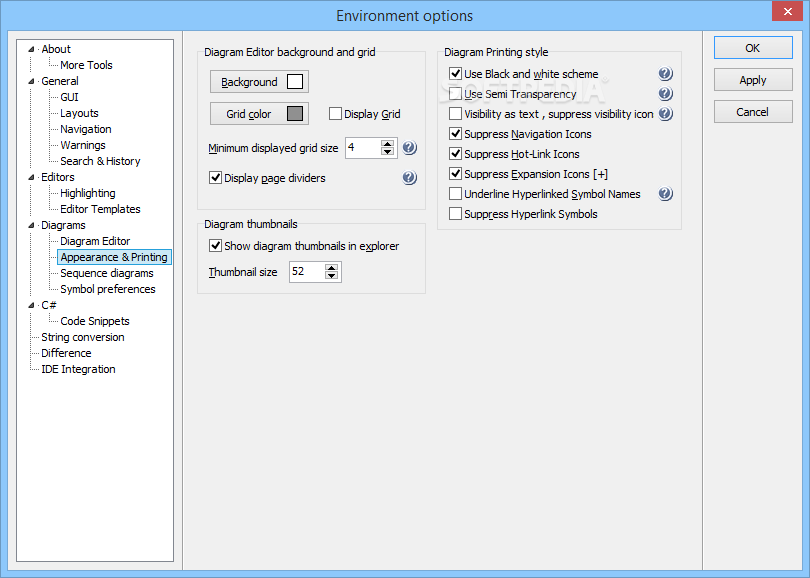
Task: Open Sequence diagrams settings
Action: point(107,273)
